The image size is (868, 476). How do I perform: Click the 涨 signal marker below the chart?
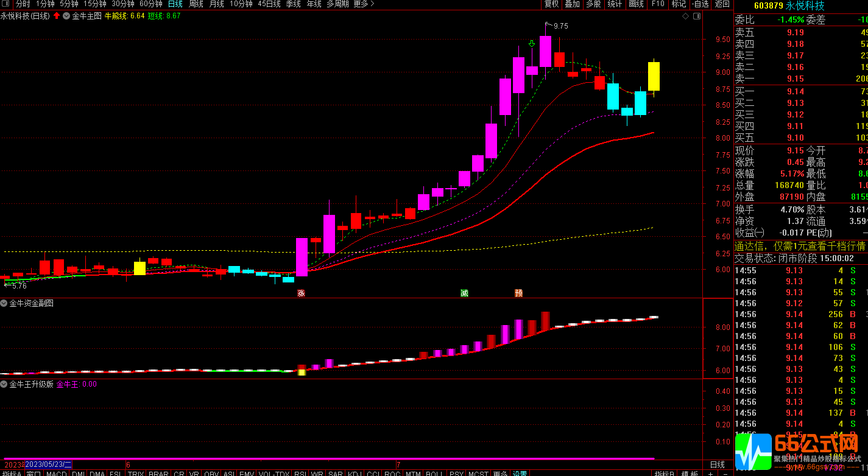click(301, 293)
